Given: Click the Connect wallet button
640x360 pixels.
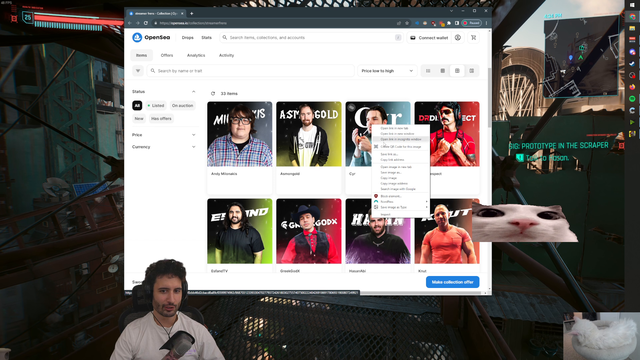Looking at the screenshot, I should pyautogui.click(x=429, y=38).
